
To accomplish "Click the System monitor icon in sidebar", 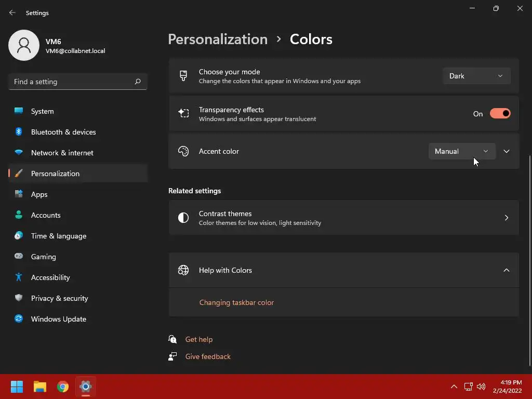I will (19, 111).
